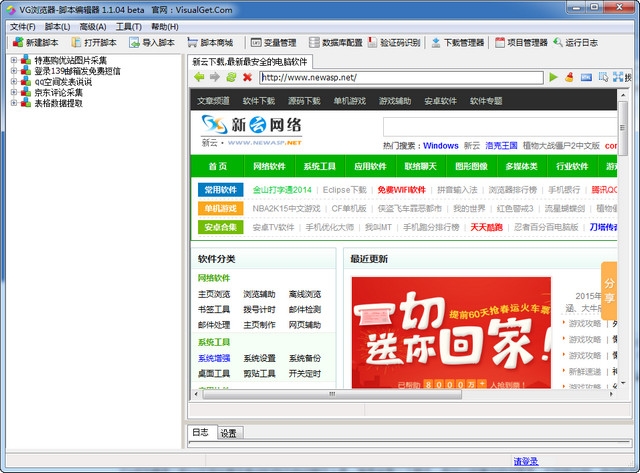Open the 运行日志 run log icon
Viewport: 640px width, 473px height.
pyautogui.click(x=558, y=42)
